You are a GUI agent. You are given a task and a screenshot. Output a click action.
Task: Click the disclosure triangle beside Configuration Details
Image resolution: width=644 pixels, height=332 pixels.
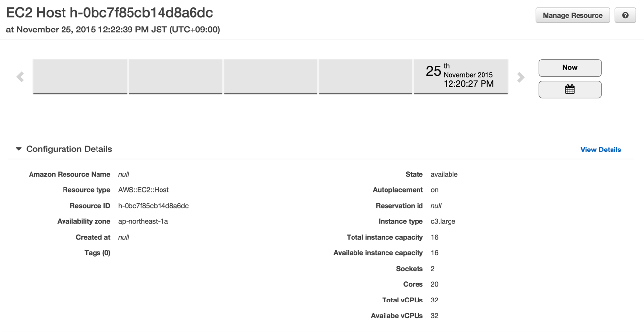click(18, 149)
